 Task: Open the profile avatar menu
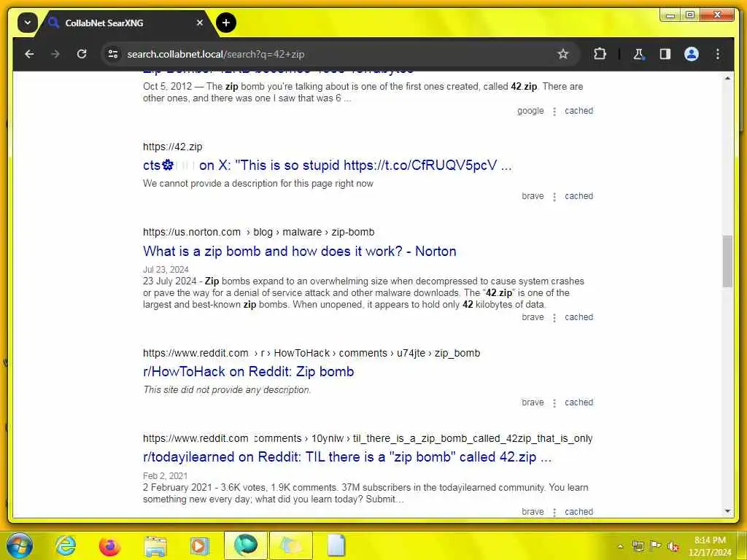[x=692, y=54]
